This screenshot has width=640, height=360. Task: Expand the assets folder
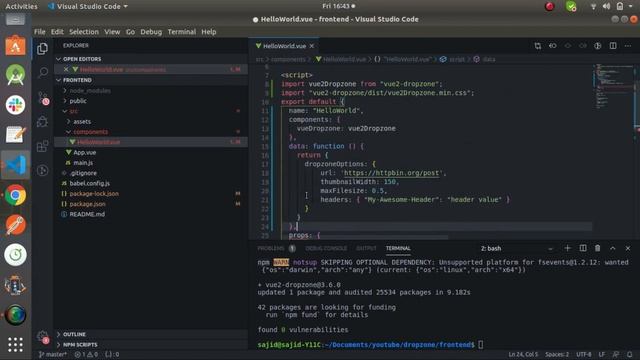[x=151, y=122]
